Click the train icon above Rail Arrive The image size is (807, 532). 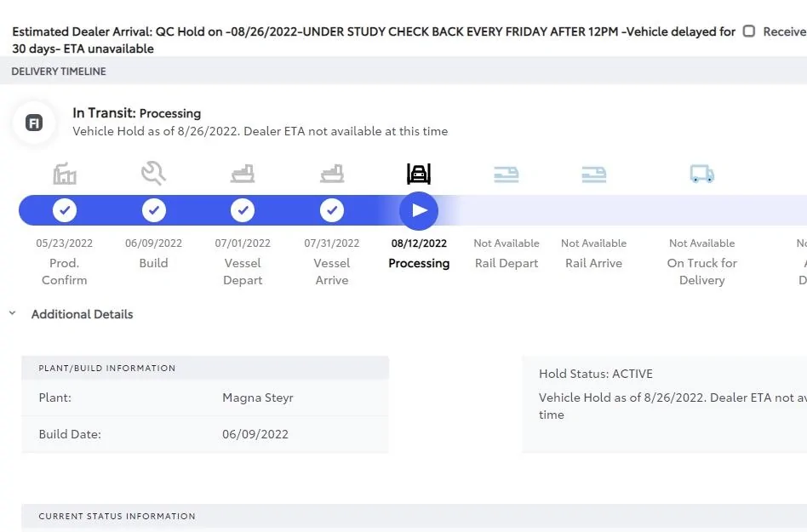coord(594,174)
